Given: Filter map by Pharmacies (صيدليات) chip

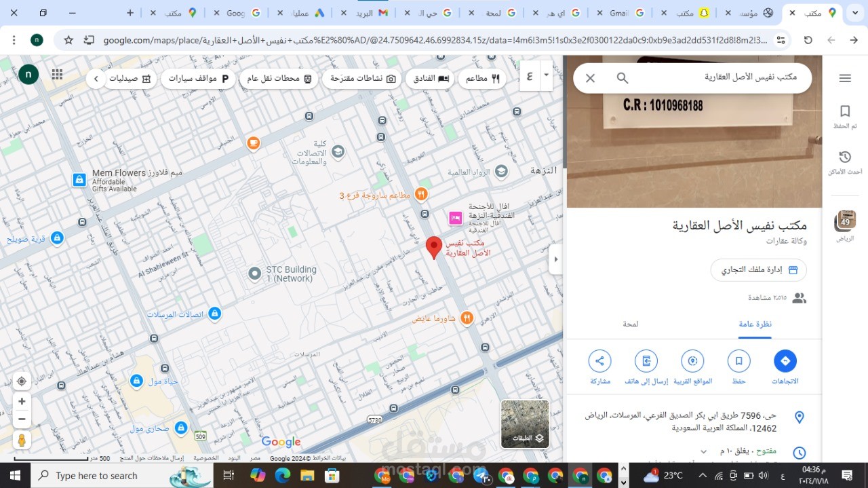Looking at the screenshot, I should tap(130, 79).
